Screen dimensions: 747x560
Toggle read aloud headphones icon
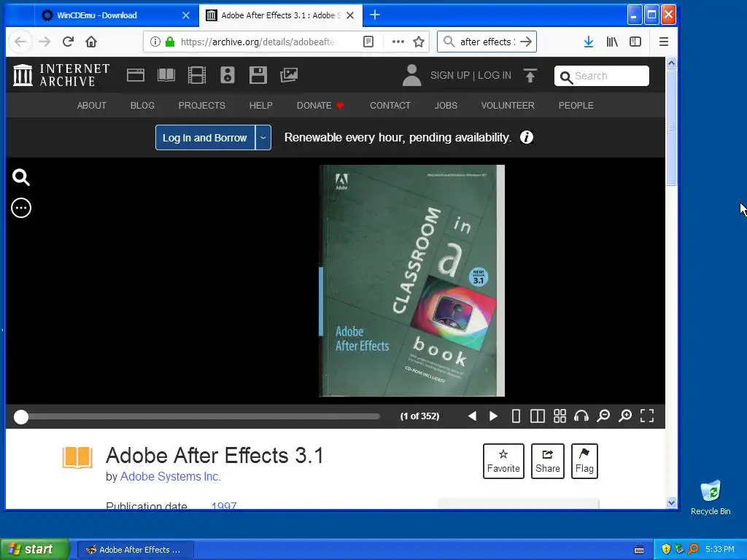click(581, 416)
